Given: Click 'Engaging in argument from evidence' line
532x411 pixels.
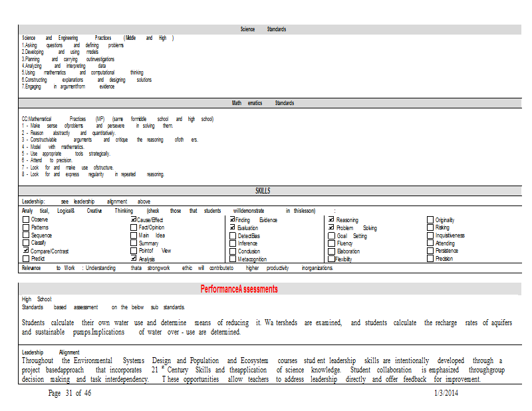Looking at the screenshot, I should (x=68, y=86).
